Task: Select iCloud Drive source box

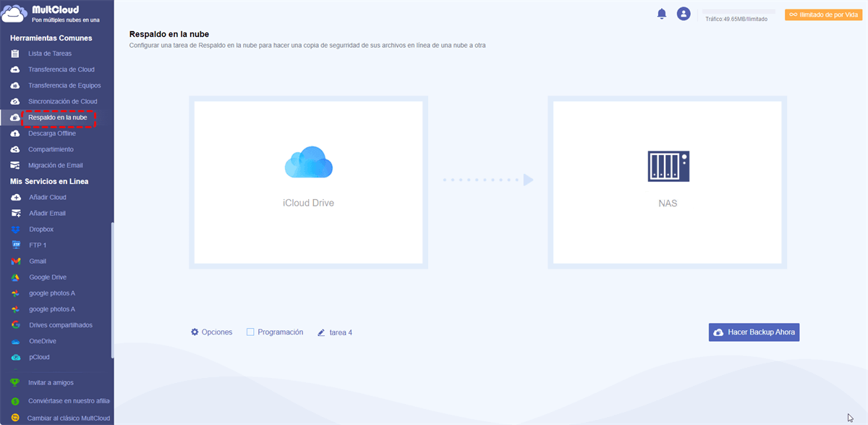Action: [x=308, y=182]
